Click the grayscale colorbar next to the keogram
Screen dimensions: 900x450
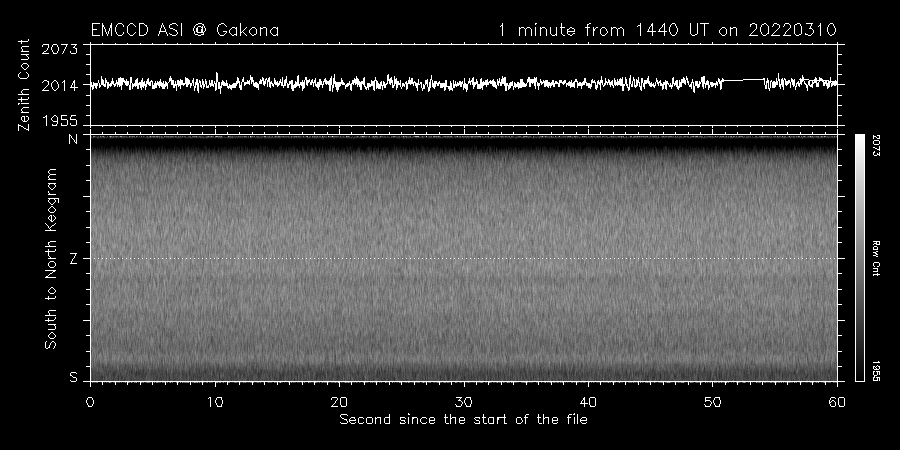(859, 258)
